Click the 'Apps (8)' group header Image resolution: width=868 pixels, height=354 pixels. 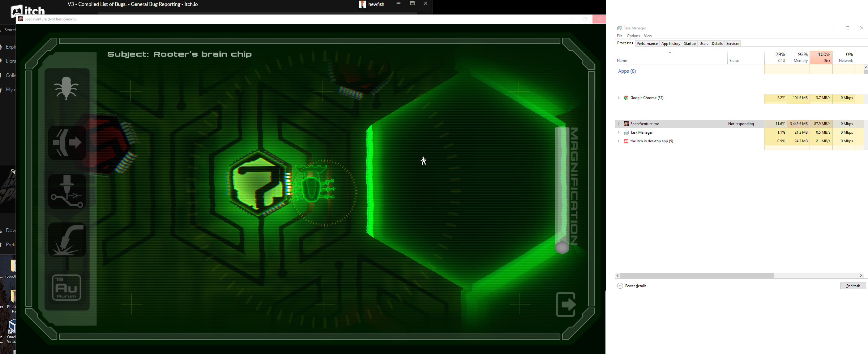point(627,71)
